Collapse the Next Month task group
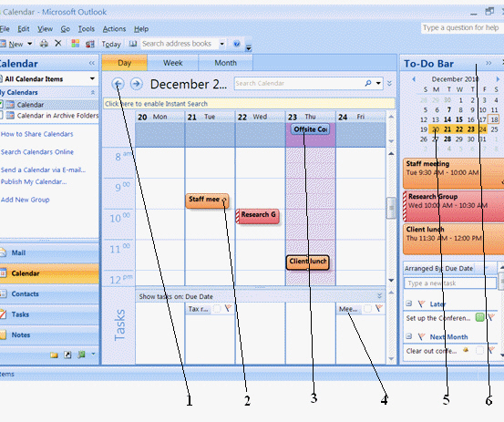 point(408,336)
